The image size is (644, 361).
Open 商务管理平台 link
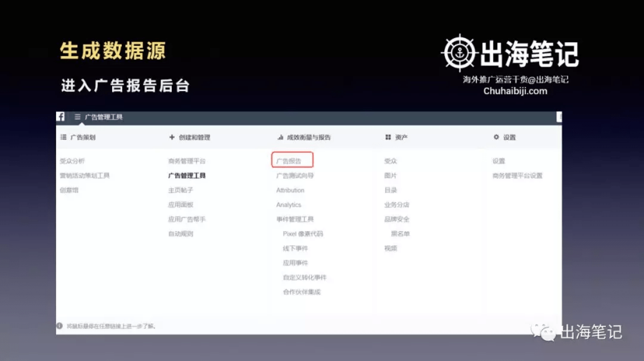(187, 161)
